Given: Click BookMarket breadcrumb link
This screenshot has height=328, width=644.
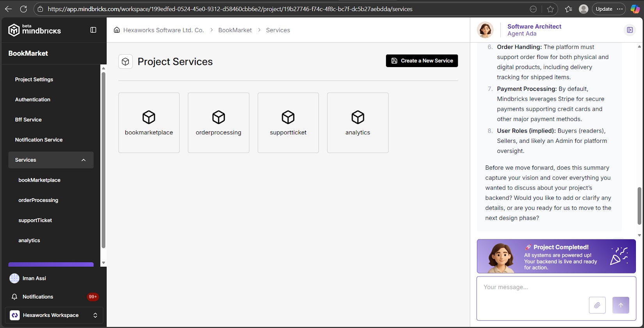Looking at the screenshot, I should 235,30.
